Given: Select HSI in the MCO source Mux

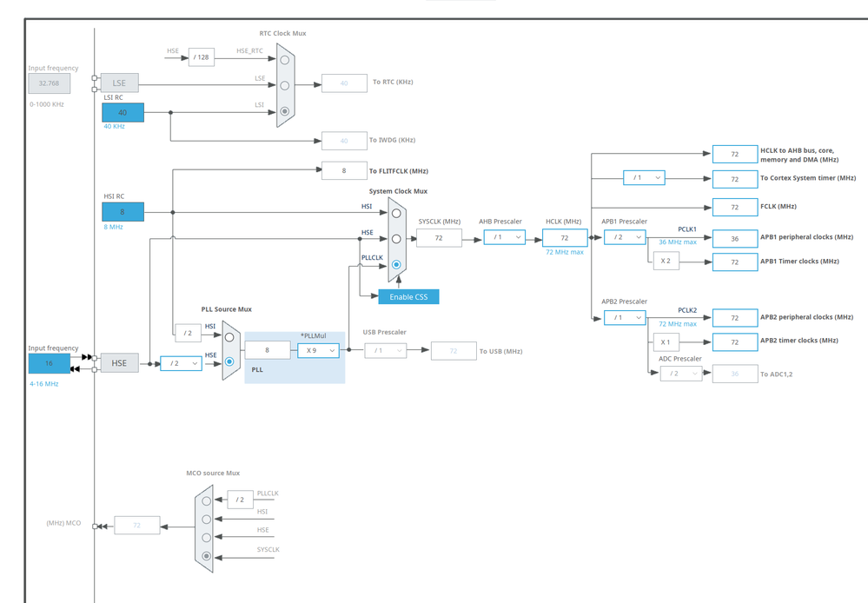Looking at the screenshot, I should coord(207,520).
